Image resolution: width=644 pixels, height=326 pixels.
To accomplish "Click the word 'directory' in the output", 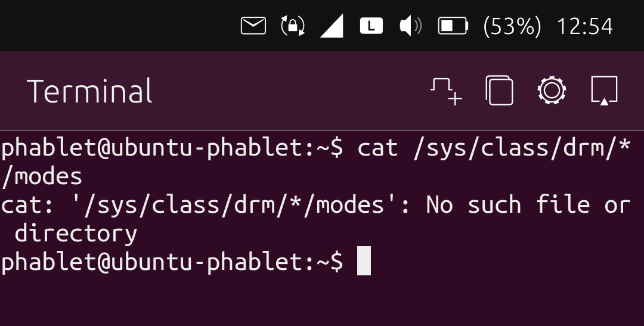I will (76, 234).
